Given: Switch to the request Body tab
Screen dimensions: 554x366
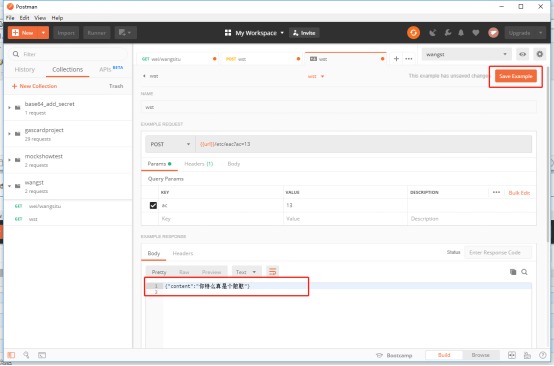Looking at the screenshot, I should [234, 164].
